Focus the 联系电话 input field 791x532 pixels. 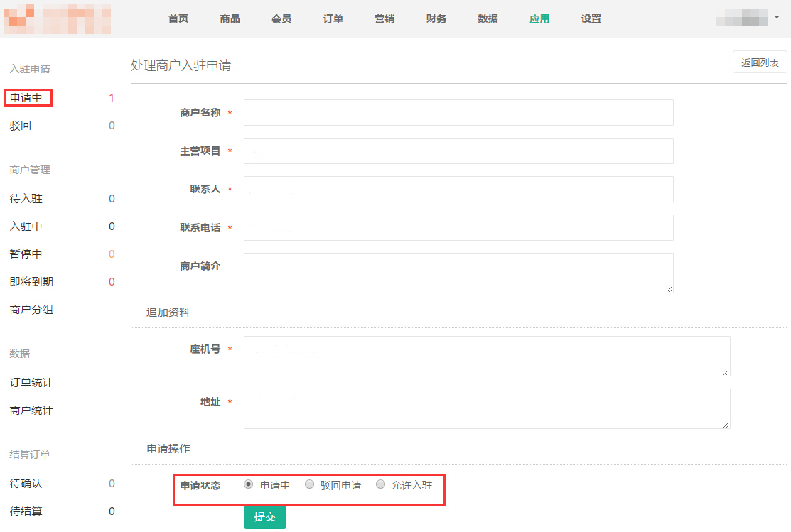[x=458, y=227]
